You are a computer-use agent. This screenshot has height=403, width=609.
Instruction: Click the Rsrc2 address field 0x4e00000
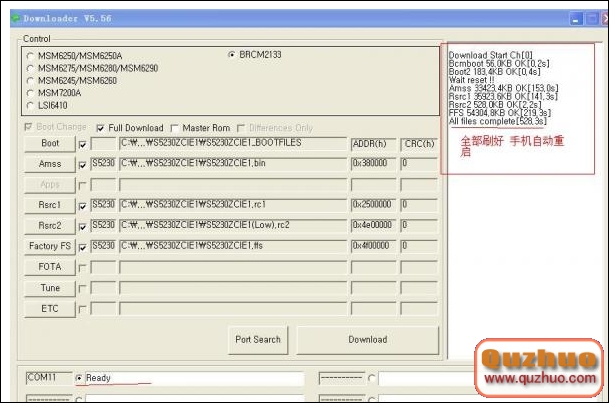click(374, 226)
